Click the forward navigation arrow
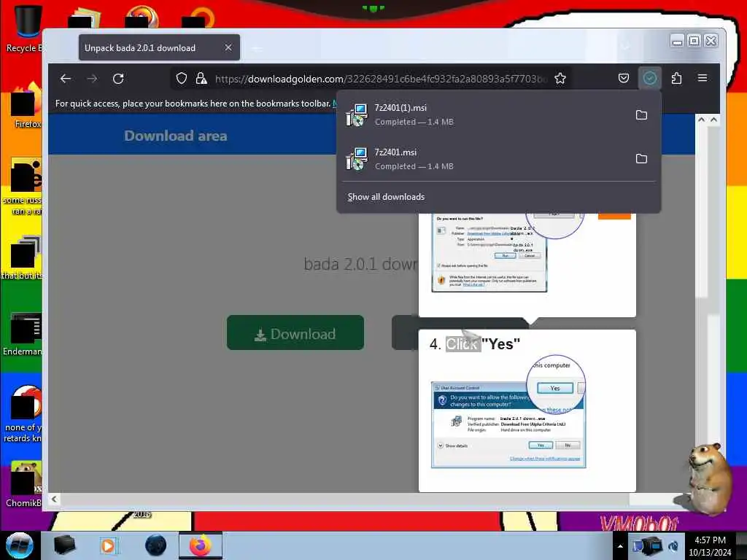Screen dimensions: 747x560 pos(92,79)
